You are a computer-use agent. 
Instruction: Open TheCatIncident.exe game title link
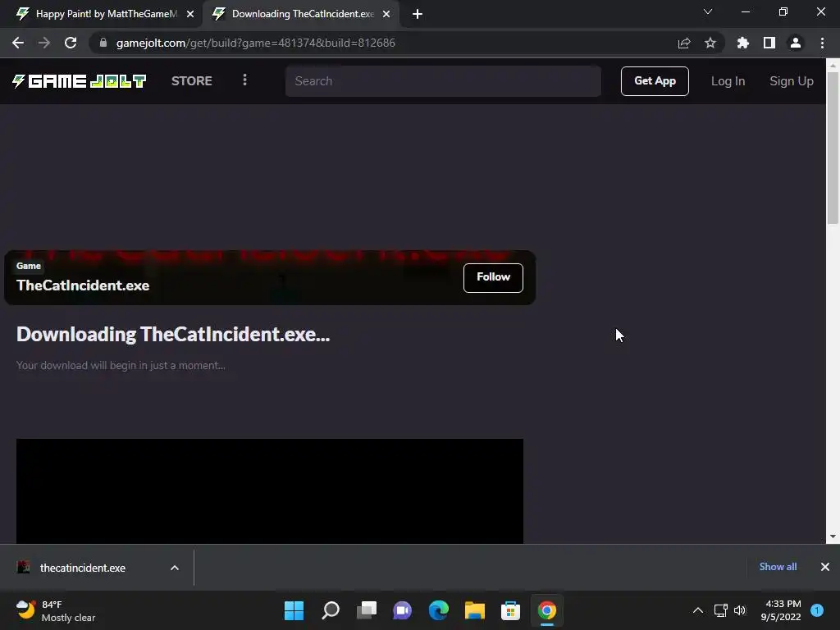tap(83, 285)
